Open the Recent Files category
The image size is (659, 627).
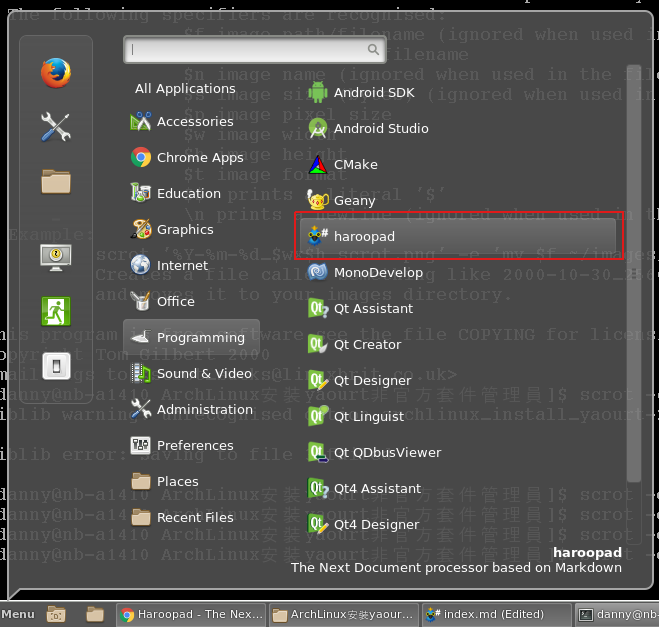point(194,517)
